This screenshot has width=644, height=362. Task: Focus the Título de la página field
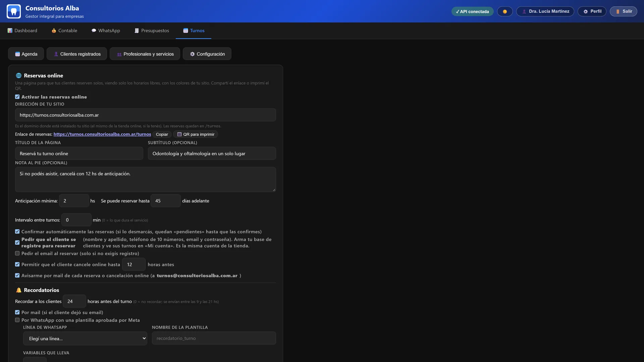pyautogui.click(x=79, y=154)
